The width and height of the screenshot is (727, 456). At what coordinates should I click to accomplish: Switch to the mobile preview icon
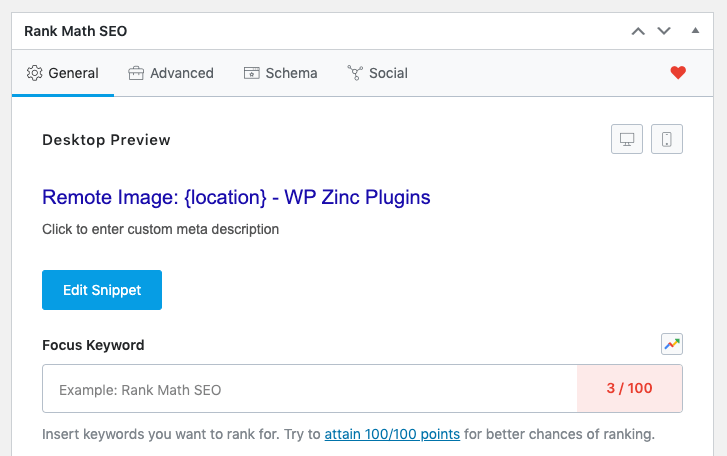[x=667, y=139]
